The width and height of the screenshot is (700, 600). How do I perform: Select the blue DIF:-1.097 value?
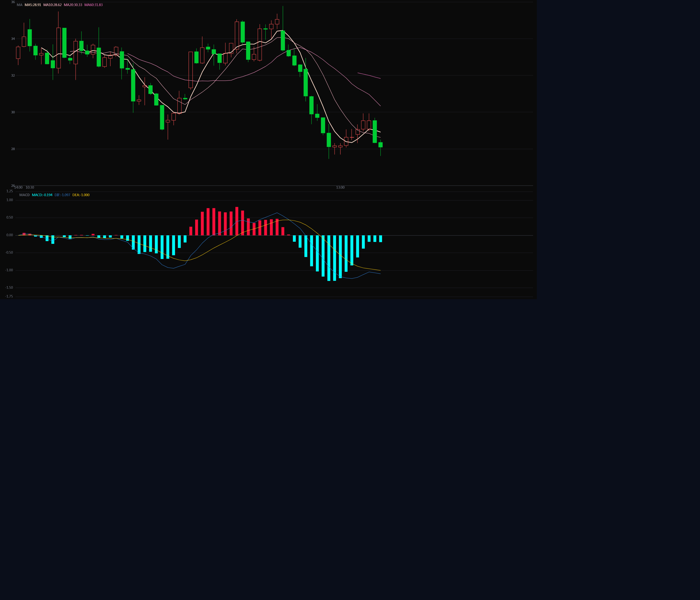[x=62, y=195]
